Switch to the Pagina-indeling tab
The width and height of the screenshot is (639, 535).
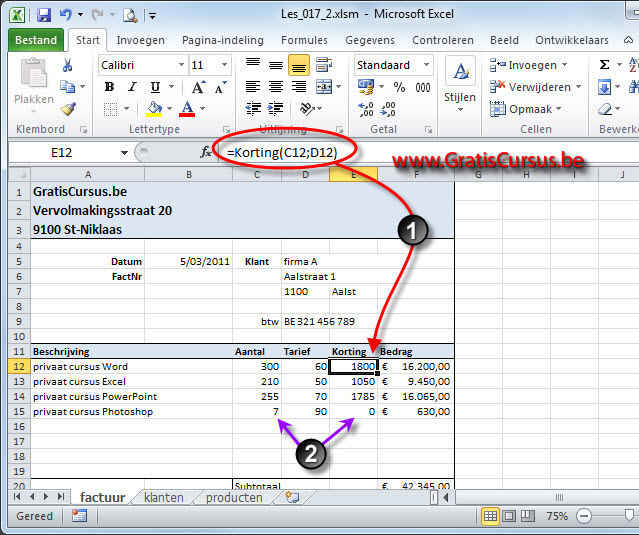223,40
